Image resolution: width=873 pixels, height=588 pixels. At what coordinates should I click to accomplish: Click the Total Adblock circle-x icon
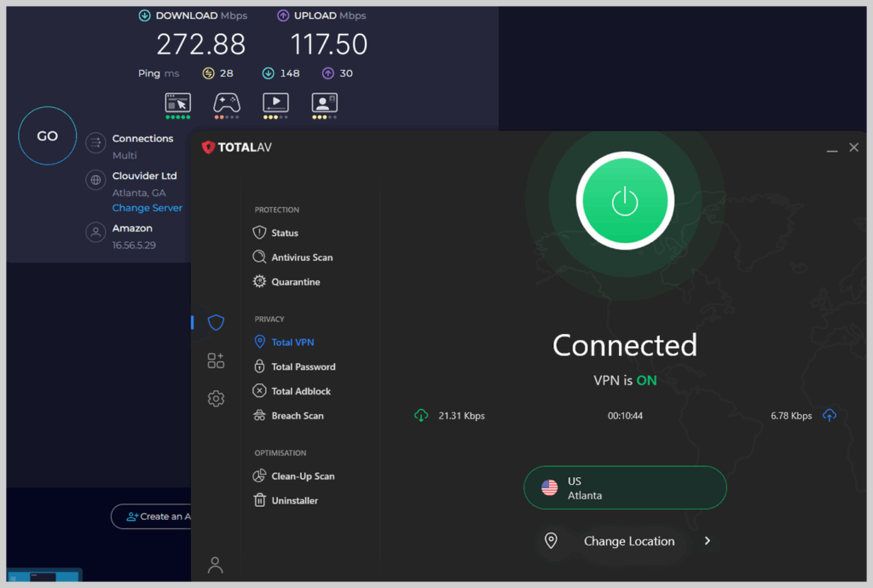259,390
